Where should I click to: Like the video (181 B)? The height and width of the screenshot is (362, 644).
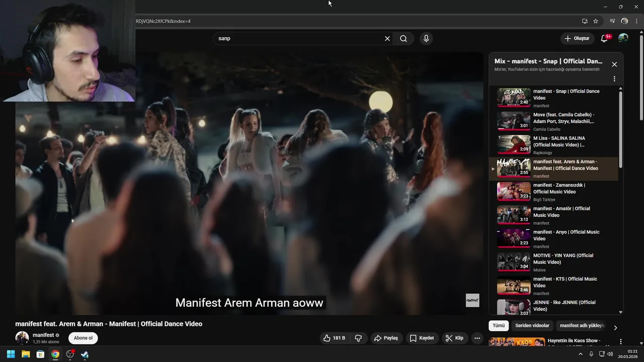334,338
